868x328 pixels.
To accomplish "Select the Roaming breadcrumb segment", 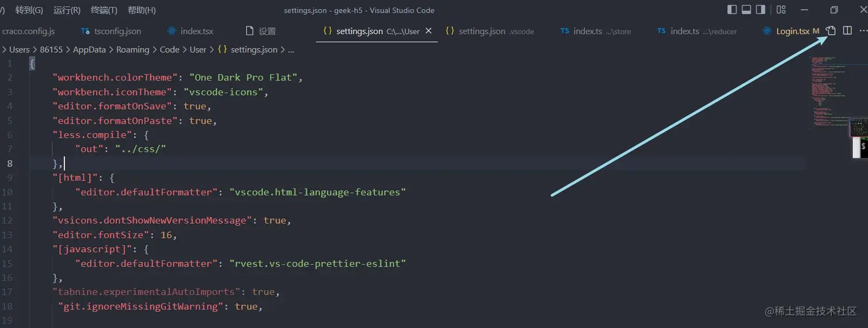I will click(x=133, y=50).
